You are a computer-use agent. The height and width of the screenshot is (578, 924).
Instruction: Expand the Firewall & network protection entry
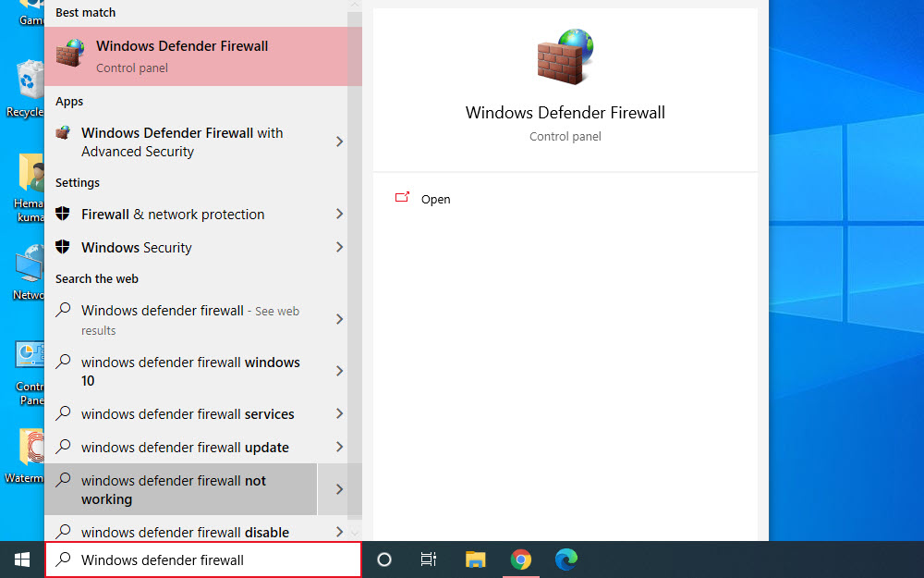tap(338, 214)
